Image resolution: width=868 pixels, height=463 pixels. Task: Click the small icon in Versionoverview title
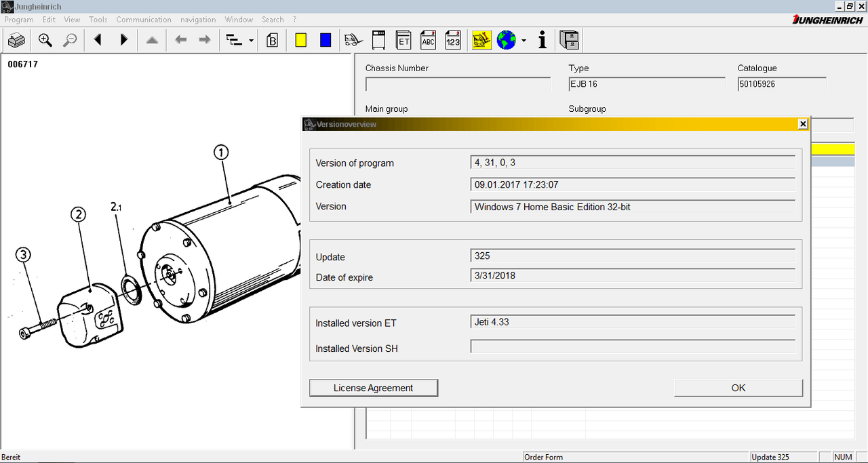click(309, 124)
